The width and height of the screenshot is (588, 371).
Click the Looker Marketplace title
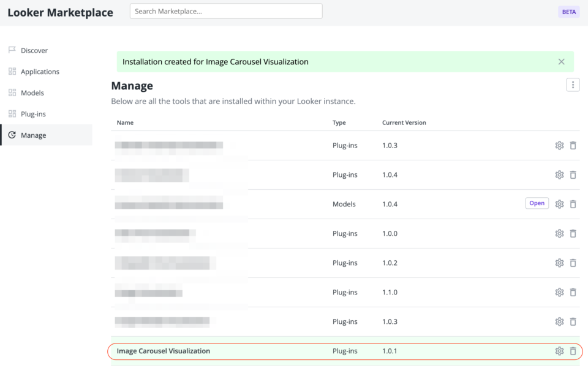click(59, 12)
